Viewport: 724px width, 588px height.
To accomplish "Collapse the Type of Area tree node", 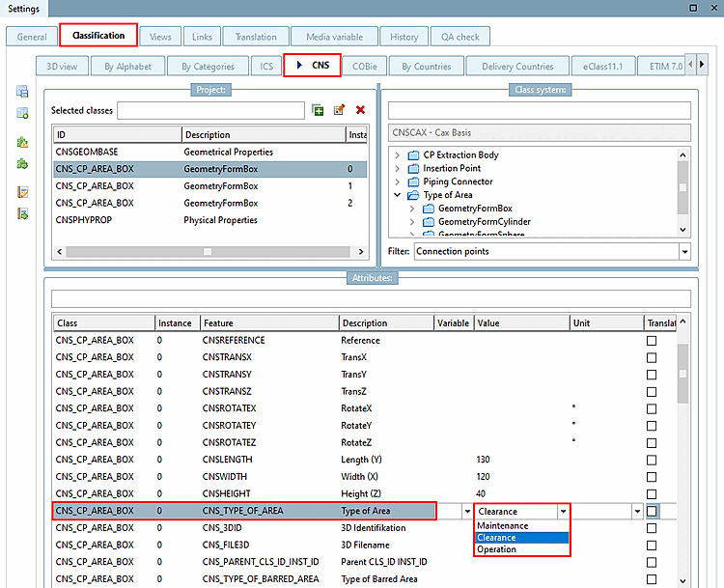I will (x=398, y=195).
